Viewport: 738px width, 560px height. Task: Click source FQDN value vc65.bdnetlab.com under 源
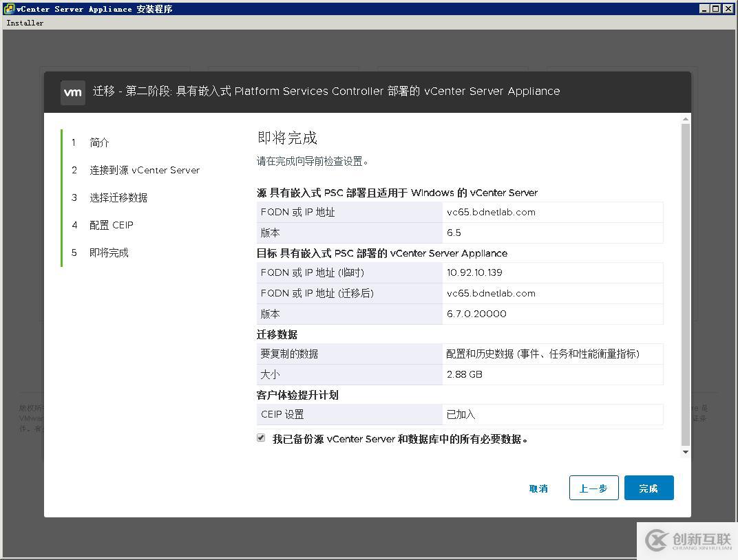(x=491, y=212)
